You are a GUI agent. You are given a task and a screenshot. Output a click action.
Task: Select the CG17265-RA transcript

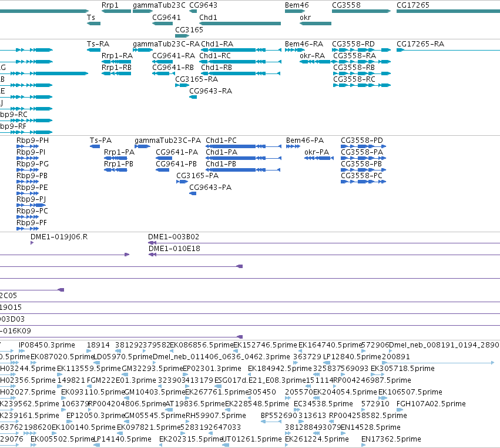tap(448, 50)
